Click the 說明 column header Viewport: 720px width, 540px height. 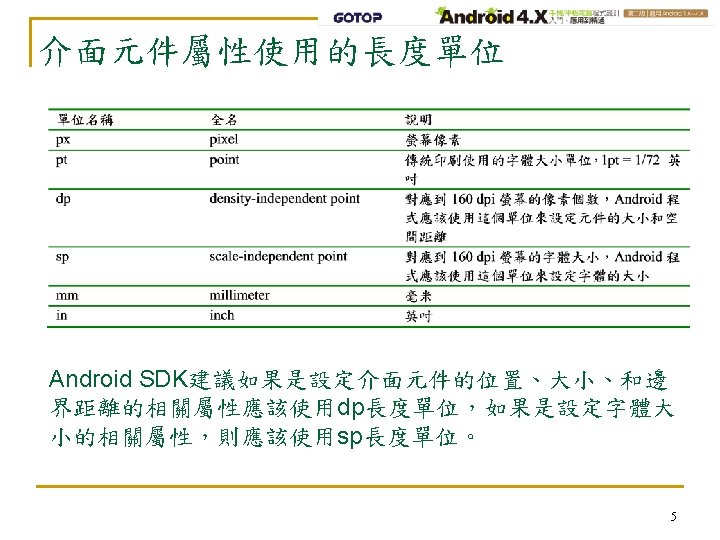point(418,120)
